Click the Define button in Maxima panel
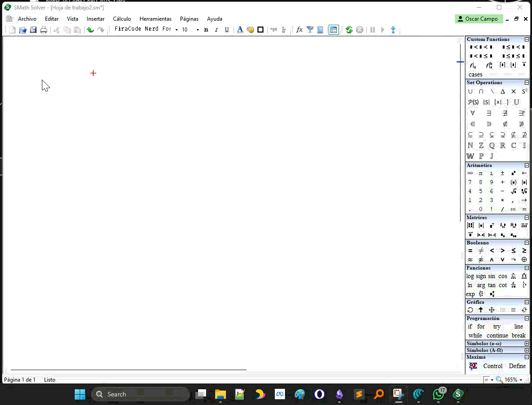This screenshot has height=405, width=532. click(x=517, y=366)
